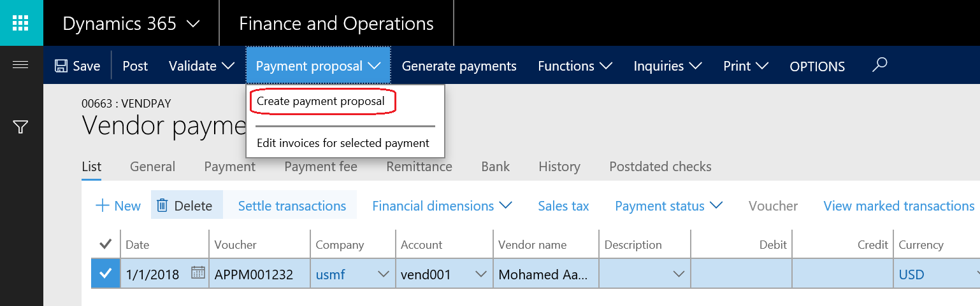
Task: Expand the Validate menu
Action: (x=202, y=66)
